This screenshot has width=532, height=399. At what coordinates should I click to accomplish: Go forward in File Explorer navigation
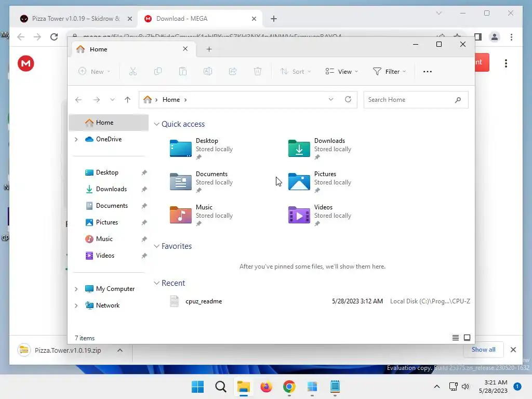97,100
